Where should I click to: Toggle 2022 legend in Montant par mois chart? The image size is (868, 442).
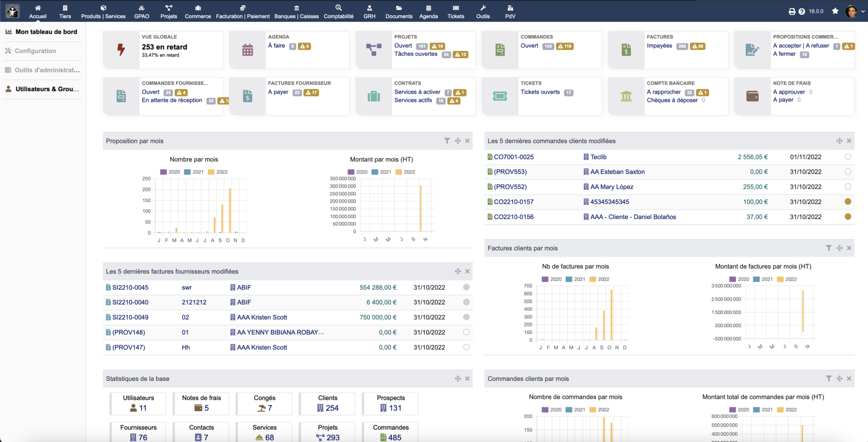(x=405, y=172)
